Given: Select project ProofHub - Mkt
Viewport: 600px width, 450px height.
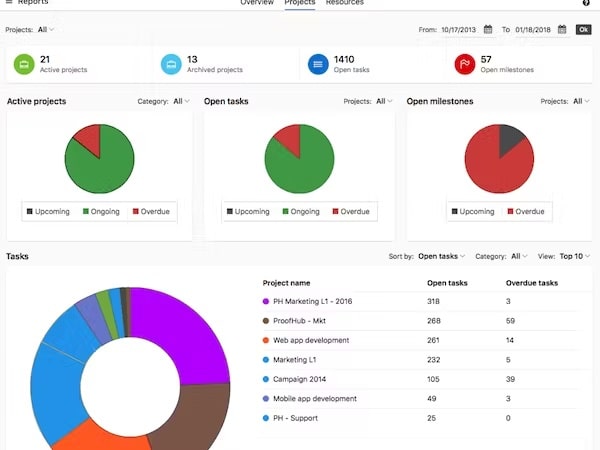Looking at the screenshot, I should [299, 321].
